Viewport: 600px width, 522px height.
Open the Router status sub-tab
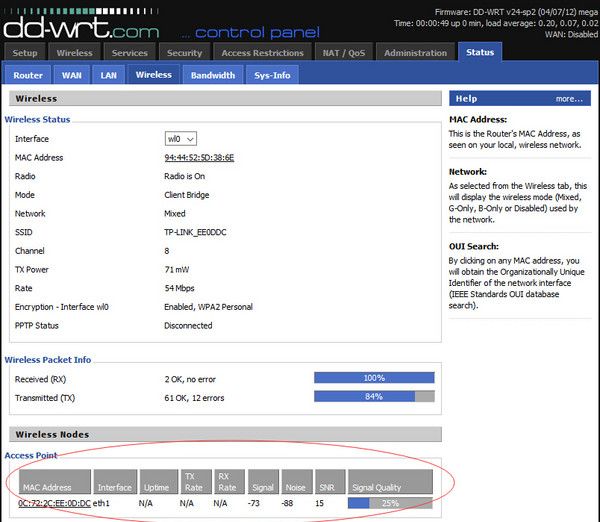pos(28,75)
